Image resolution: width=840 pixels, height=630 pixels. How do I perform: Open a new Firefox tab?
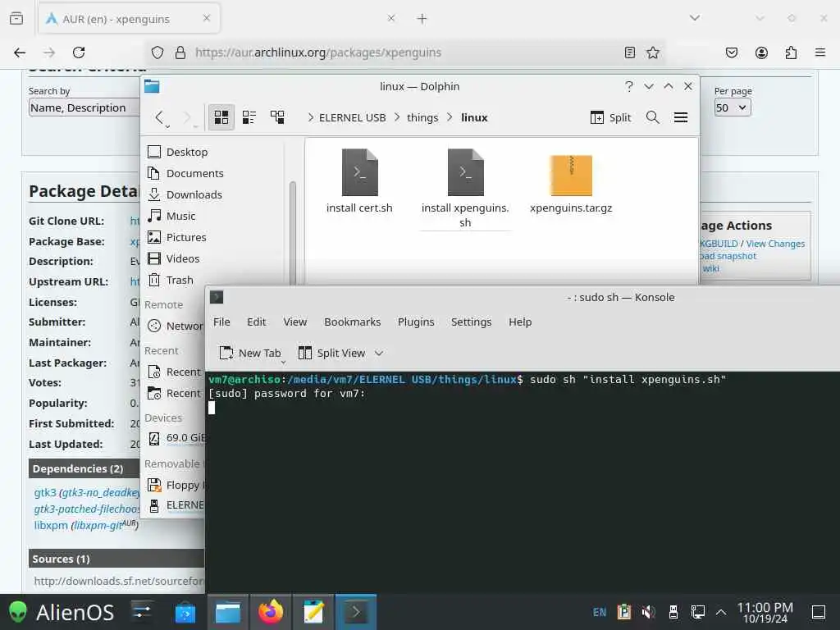(422, 19)
